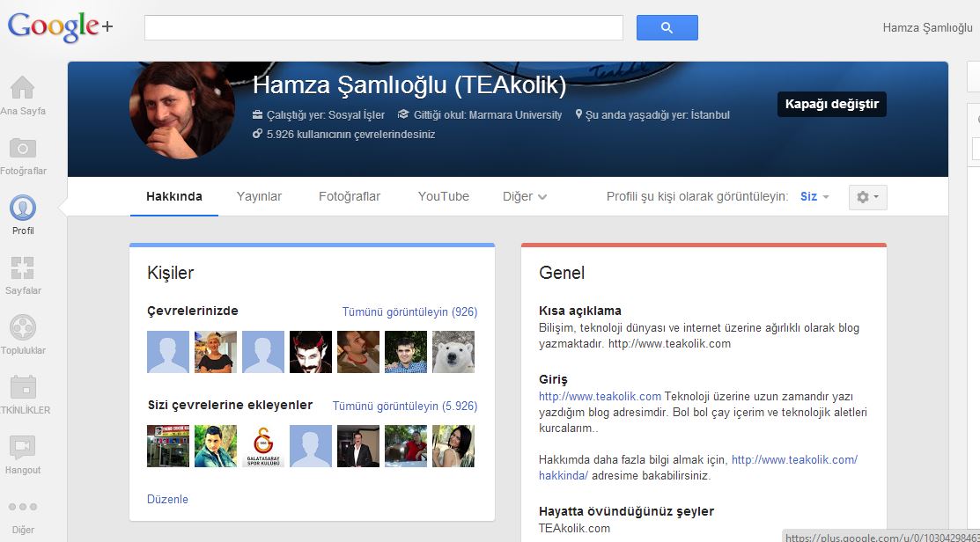Open Topluluklar communities icon in sidebar

pos(23,328)
